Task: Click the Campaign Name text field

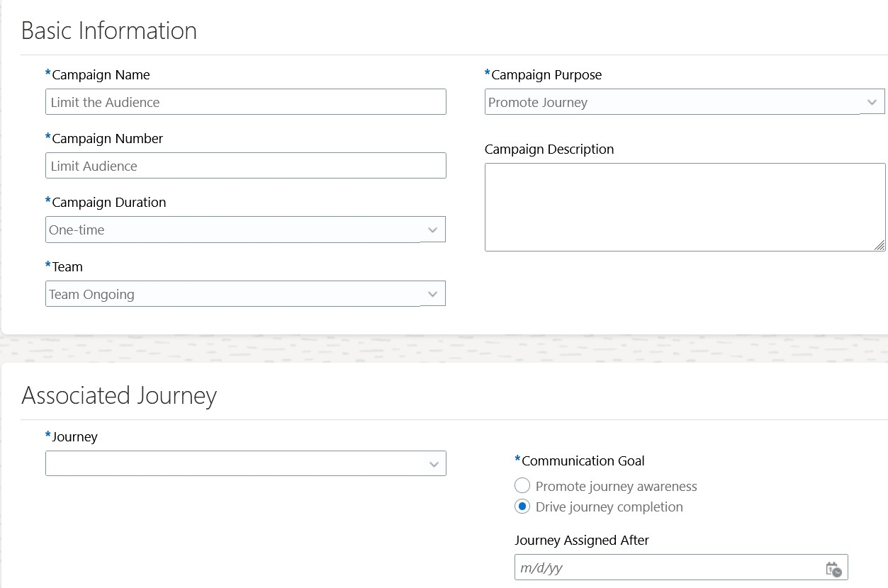Action: point(245,102)
